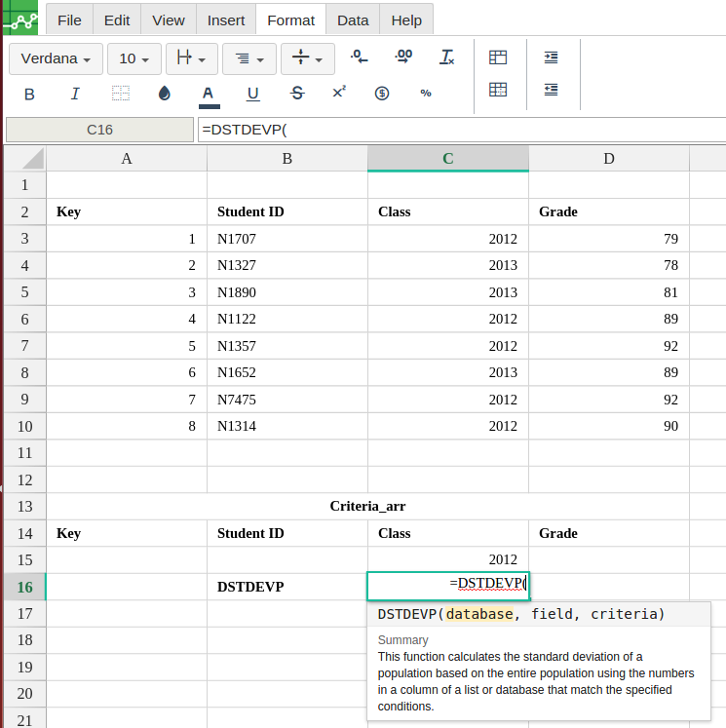Decrease decimal places

click(359, 57)
